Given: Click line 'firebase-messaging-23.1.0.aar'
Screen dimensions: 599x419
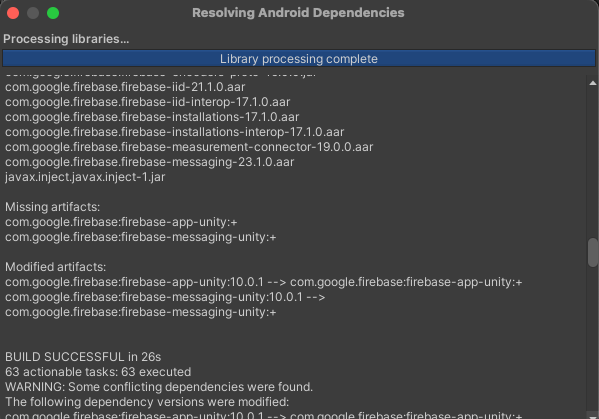Looking at the screenshot, I should [x=149, y=162].
